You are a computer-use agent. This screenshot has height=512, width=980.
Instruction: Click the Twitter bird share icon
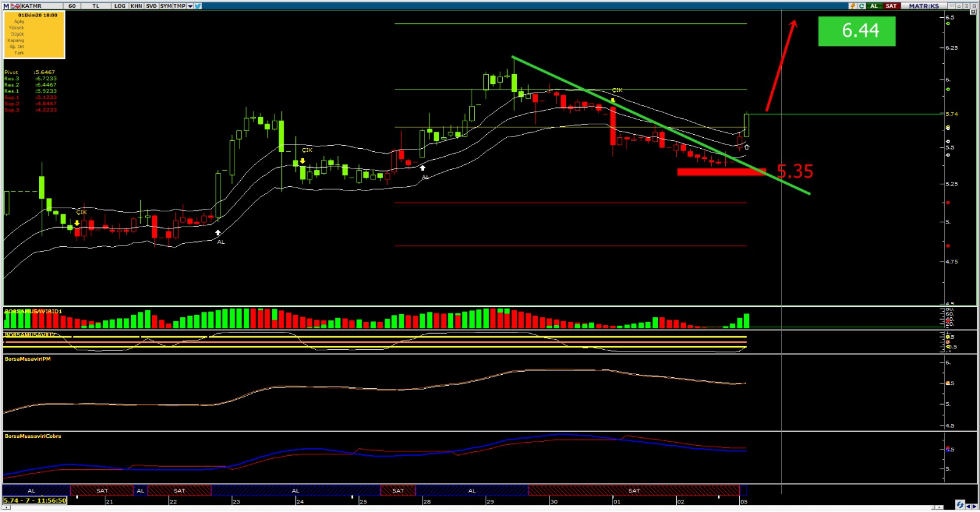[x=198, y=6]
